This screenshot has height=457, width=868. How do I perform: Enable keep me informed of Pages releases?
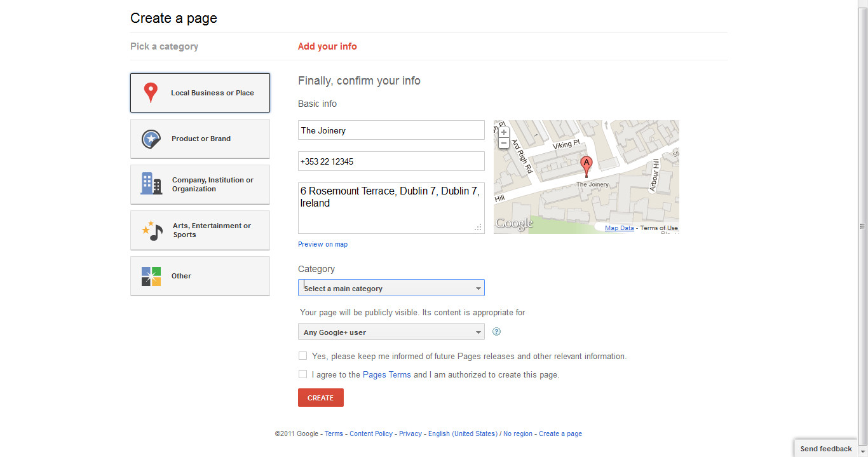(303, 356)
